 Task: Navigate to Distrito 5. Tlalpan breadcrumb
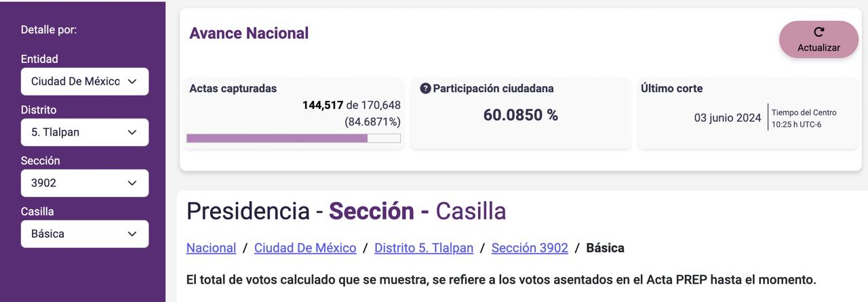click(424, 248)
